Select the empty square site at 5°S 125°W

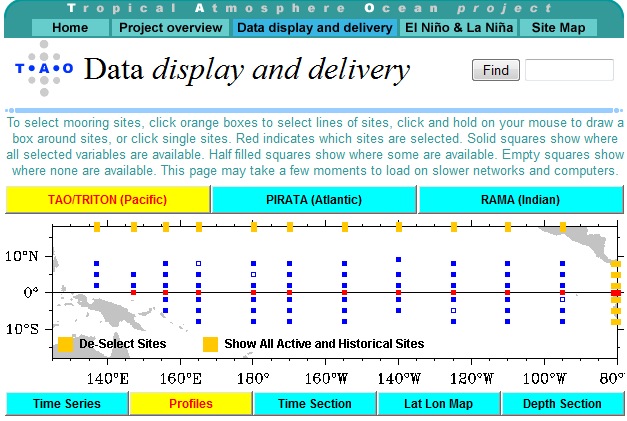453,311
